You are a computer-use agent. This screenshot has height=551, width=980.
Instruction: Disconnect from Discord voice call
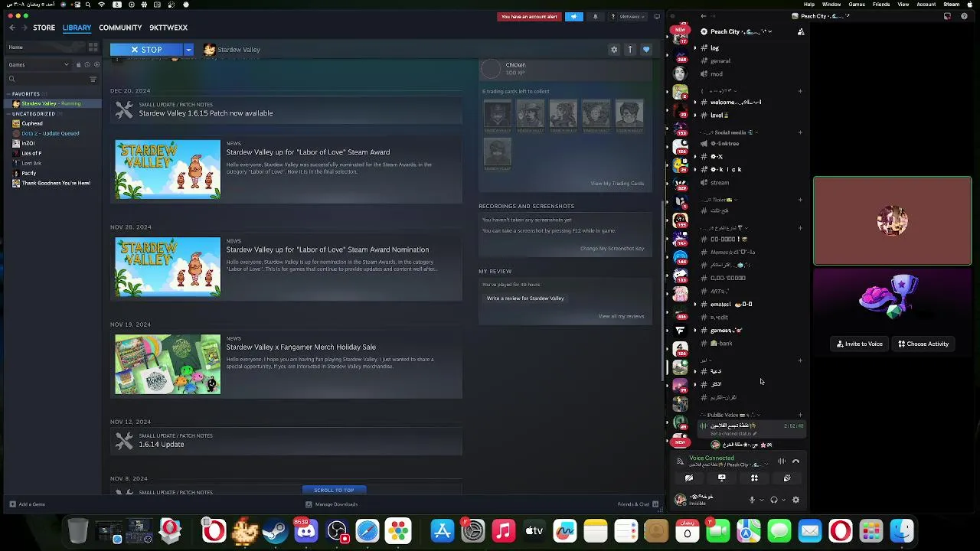click(796, 461)
